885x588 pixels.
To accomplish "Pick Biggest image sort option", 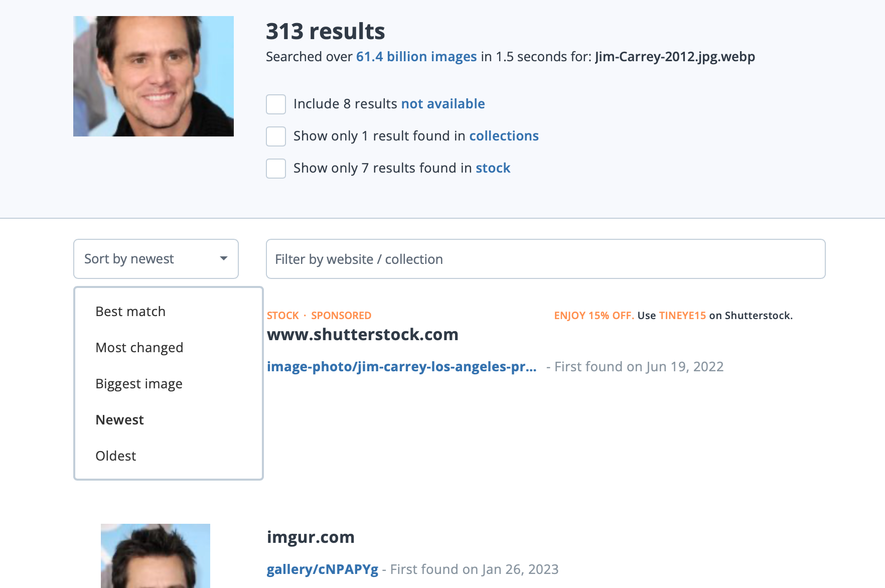I will (139, 384).
